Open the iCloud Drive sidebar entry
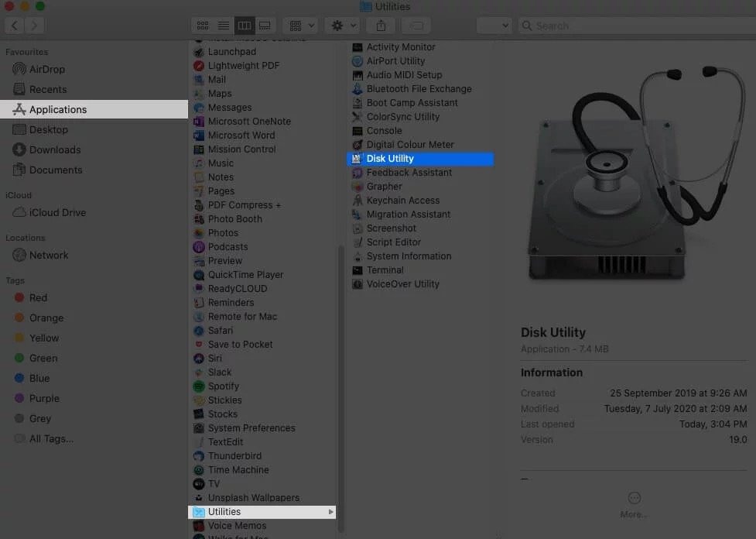This screenshot has height=539, width=756. coord(56,212)
